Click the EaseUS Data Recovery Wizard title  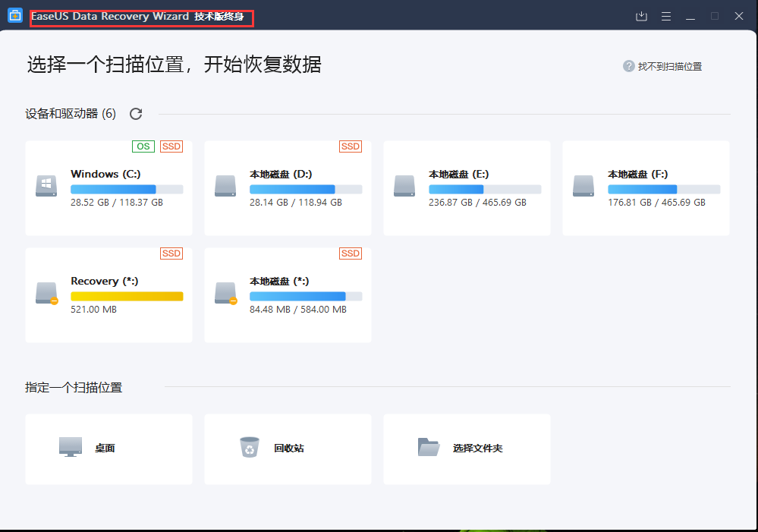[137, 17]
